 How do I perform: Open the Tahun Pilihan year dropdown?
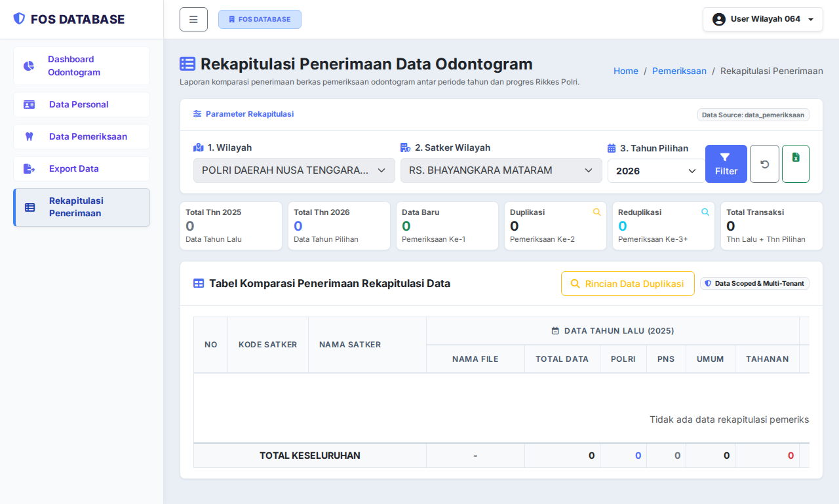pos(656,170)
